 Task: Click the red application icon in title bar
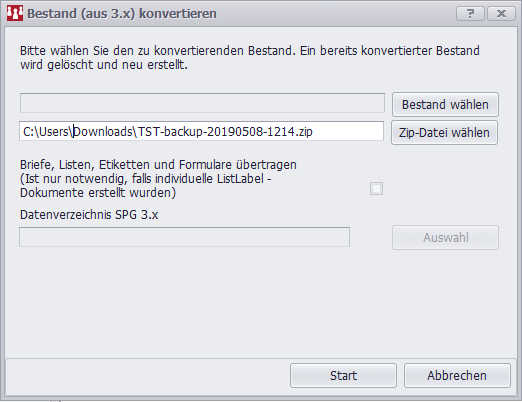click(15, 13)
